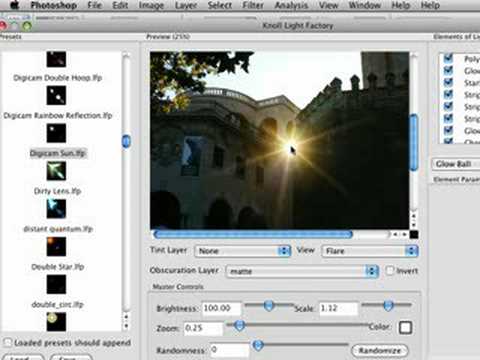Open the View menu in menu bar
480x360 pixels.
(x=328, y=5)
